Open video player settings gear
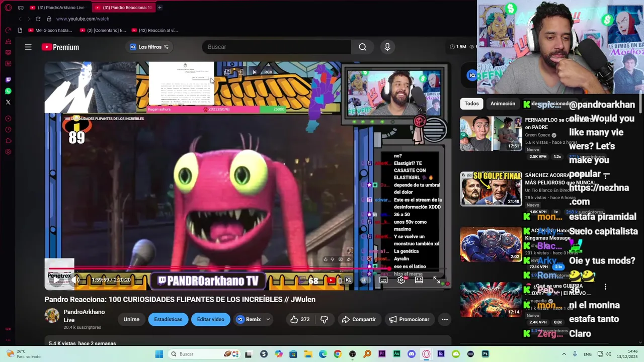 pos(401,280)
